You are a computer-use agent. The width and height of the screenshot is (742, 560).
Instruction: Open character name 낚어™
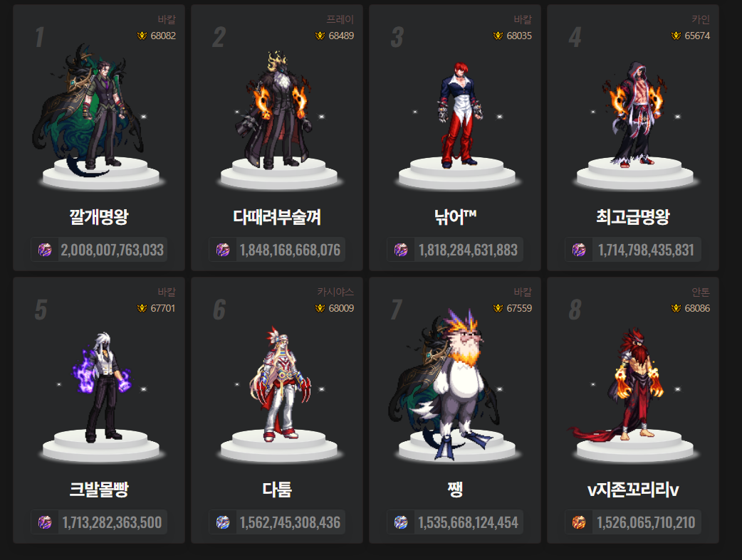click(455, 217)
